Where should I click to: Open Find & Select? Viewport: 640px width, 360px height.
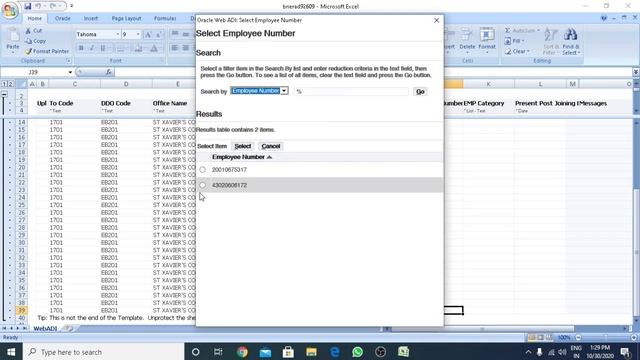click(x=571, y=41)
